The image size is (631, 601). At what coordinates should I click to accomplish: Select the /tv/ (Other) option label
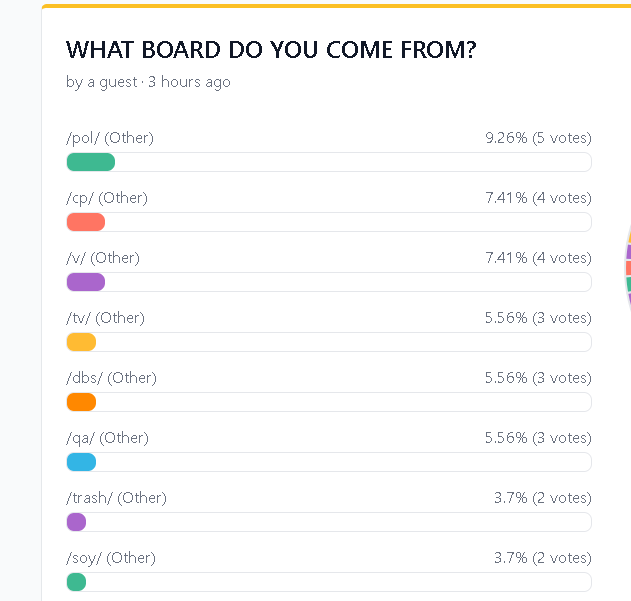105,318
